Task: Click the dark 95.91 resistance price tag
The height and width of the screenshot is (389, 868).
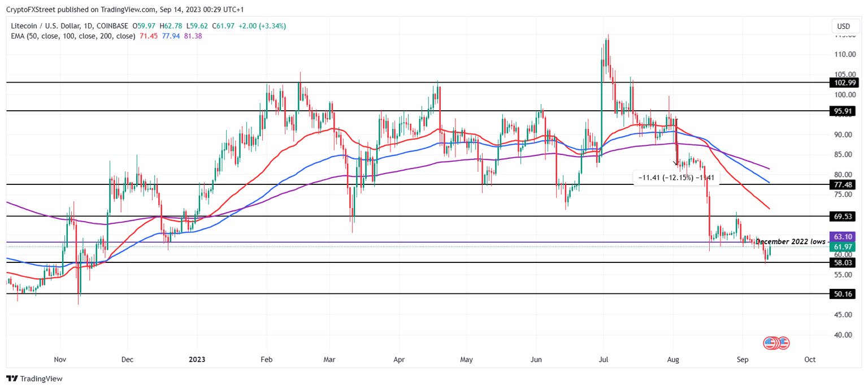Action: click(841, 111)
